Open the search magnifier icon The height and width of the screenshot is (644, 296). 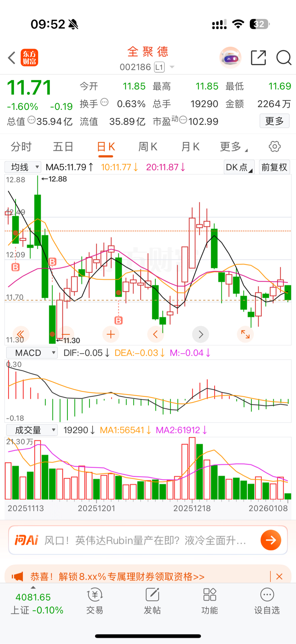284,58
